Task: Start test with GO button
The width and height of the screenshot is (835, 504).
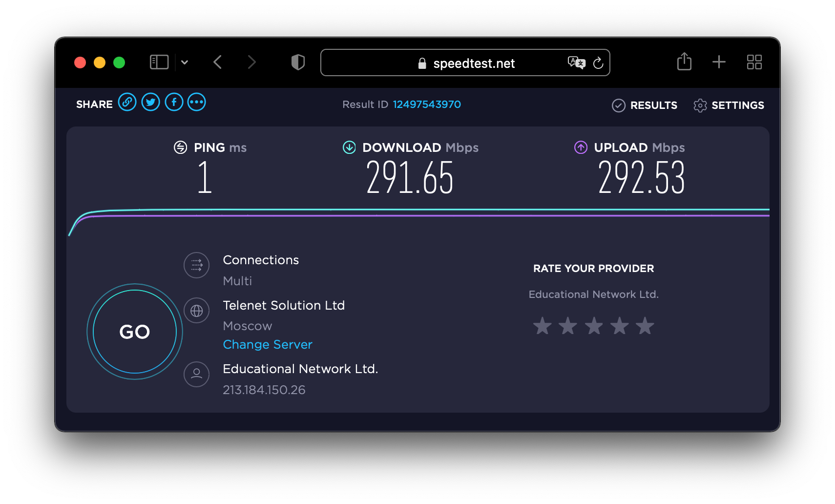Action: click(135, 332)
